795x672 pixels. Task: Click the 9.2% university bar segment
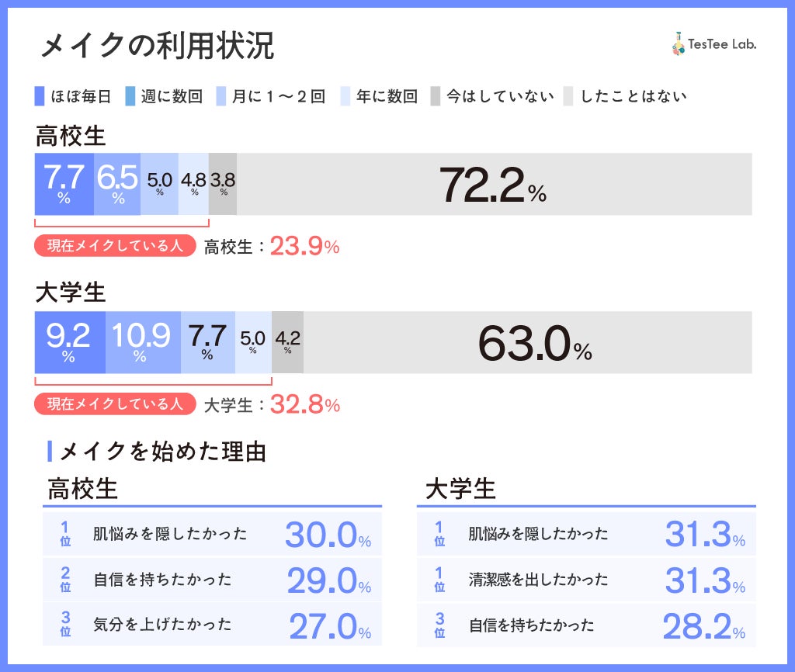click(x=69, y=342)
